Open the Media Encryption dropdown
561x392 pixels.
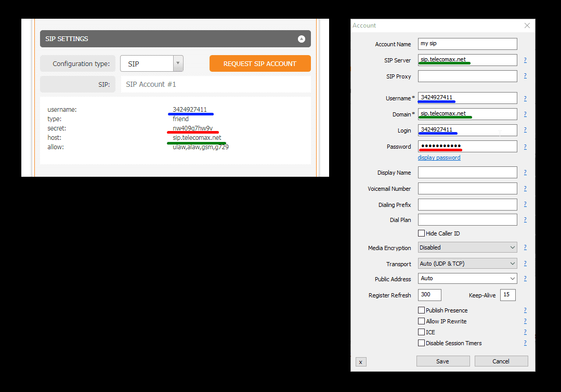[x=467, y=247]
